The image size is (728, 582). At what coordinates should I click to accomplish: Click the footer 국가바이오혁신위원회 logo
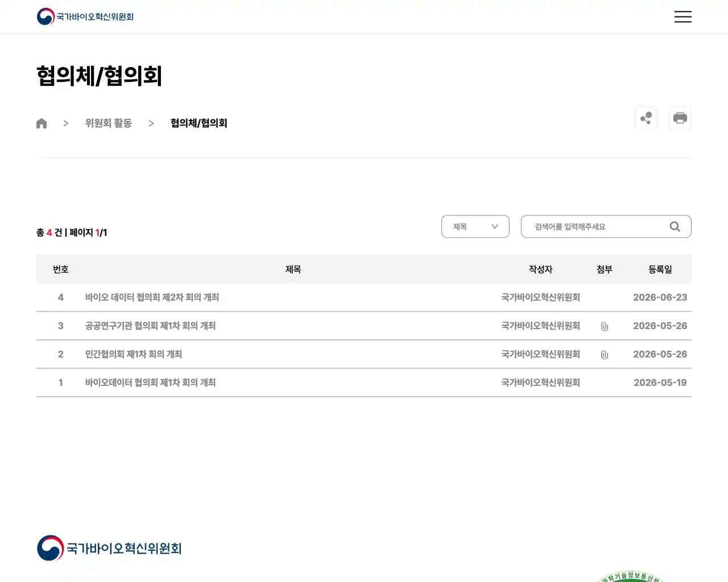click(x=109, y=548)
